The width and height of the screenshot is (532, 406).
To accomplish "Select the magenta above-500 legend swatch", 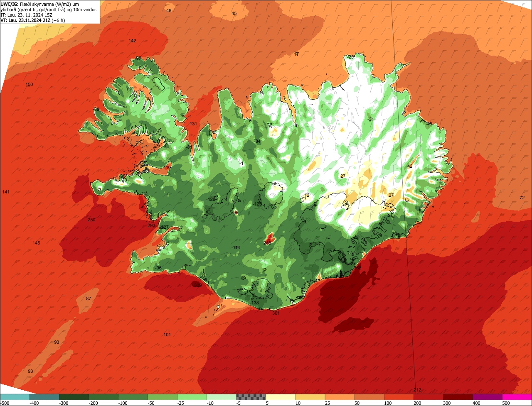I will click(517, 397).
